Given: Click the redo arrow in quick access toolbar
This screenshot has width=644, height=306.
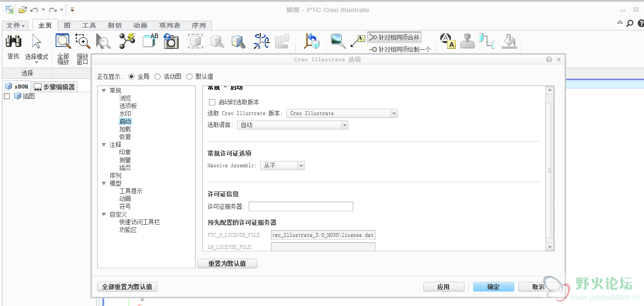Looking at the screenshot, I should click(x=53, y=10).
